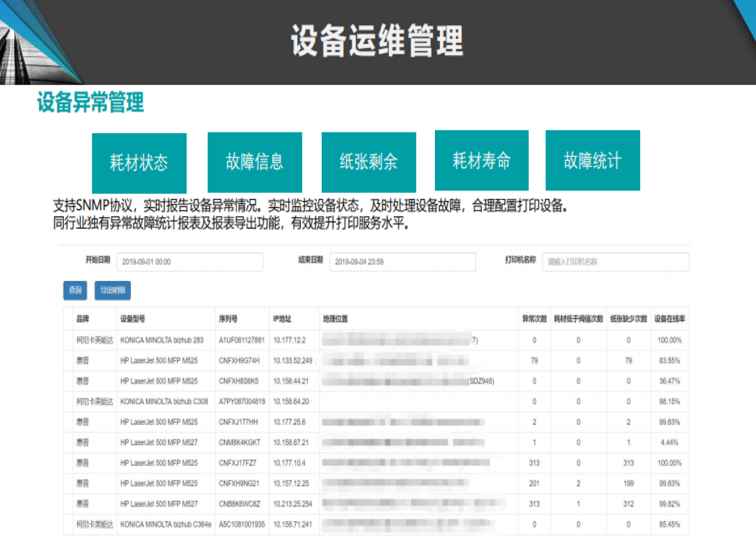
Task: Open the 开始日期 start date picker
Action: [190, 261]
